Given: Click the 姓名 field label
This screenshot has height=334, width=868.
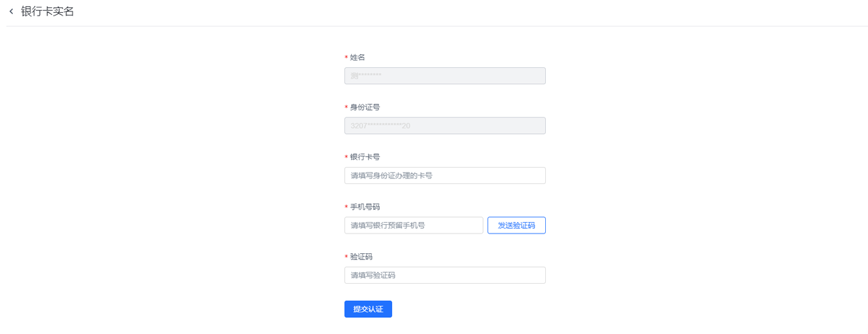Looking at the screenshot, I should coord(357,57).
